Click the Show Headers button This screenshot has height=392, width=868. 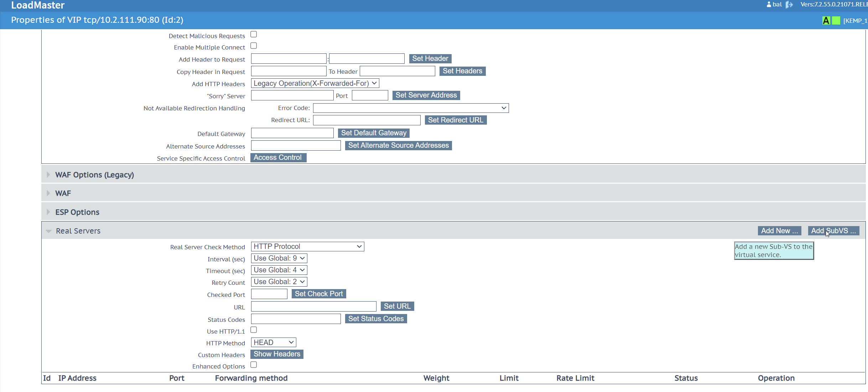pos(277,354)
